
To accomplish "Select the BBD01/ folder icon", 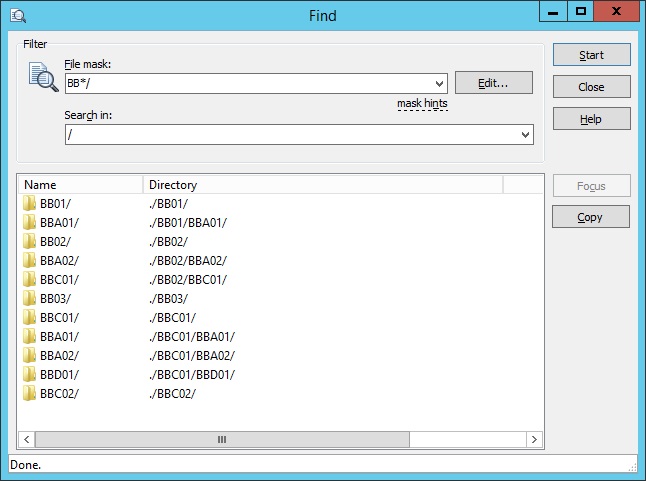I will pos(29,375).
